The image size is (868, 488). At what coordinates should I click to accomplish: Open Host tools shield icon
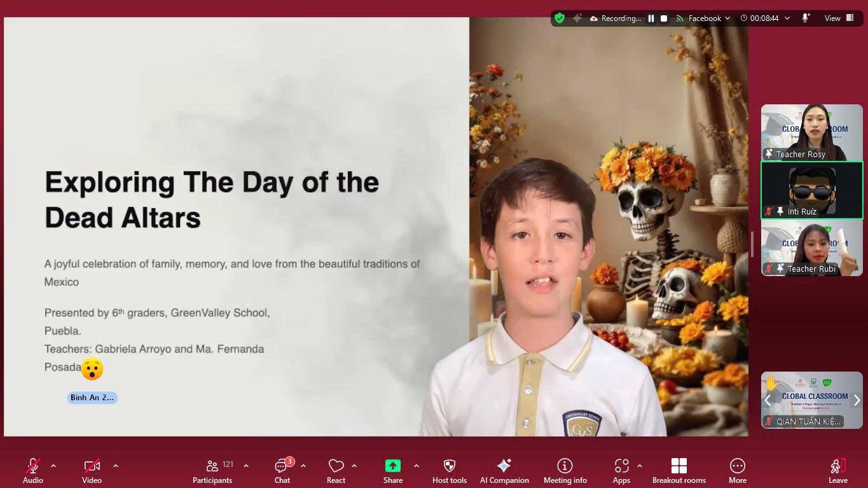point(449,471)
